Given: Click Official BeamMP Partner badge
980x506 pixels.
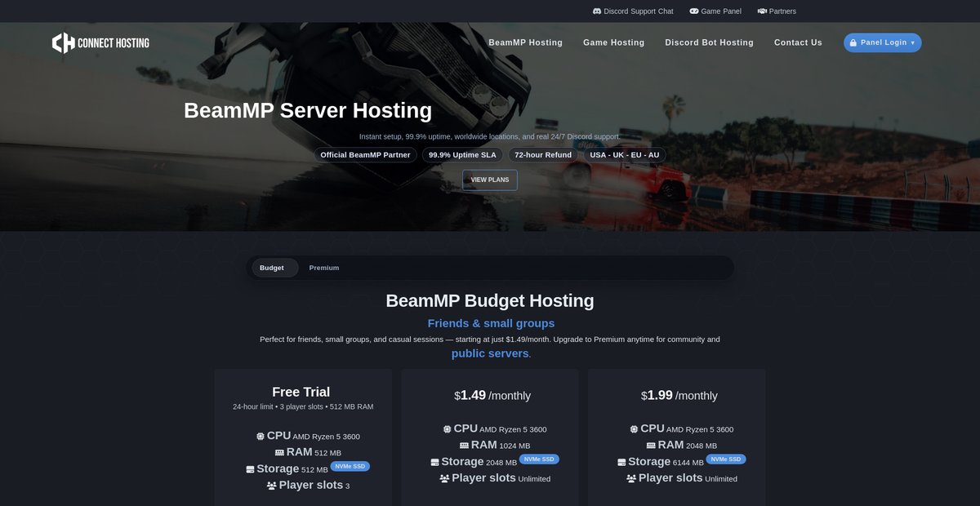Looking at the screenshot, I should [365, 155].
